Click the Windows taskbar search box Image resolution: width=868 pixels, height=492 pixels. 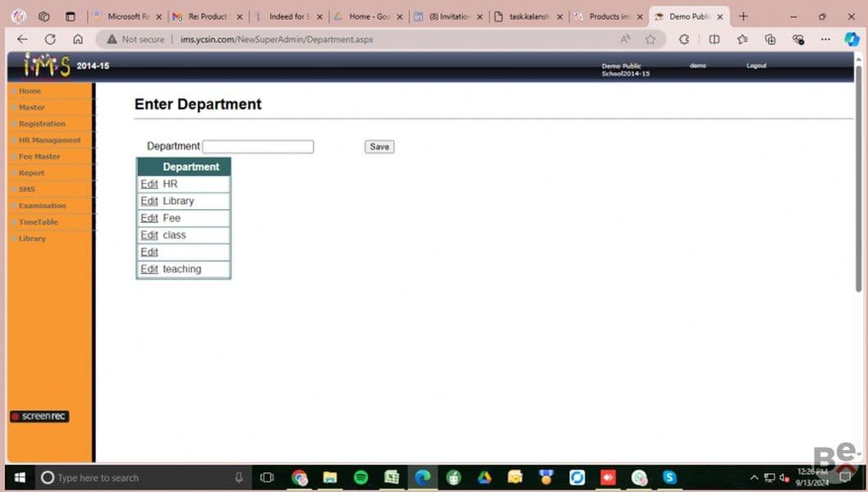click(x=144, y=477)
